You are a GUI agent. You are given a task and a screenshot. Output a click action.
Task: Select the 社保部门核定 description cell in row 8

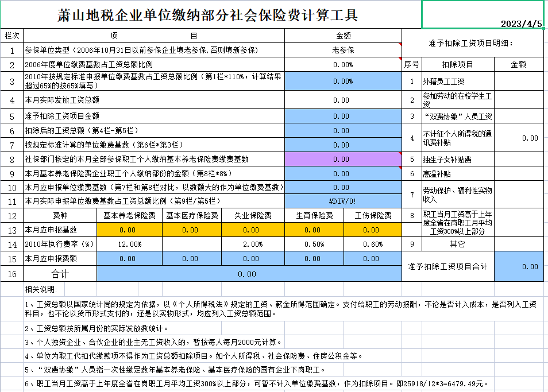point(154,159)
